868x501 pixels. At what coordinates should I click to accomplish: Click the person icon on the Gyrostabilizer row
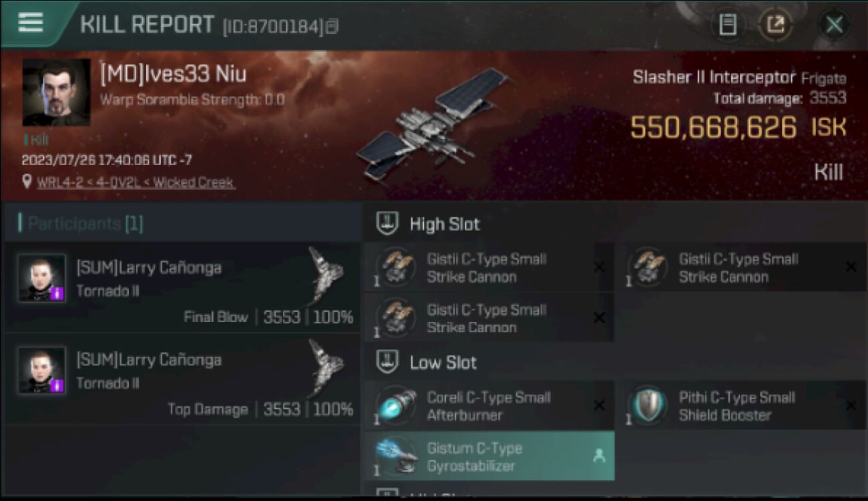[x=599, y=456]
